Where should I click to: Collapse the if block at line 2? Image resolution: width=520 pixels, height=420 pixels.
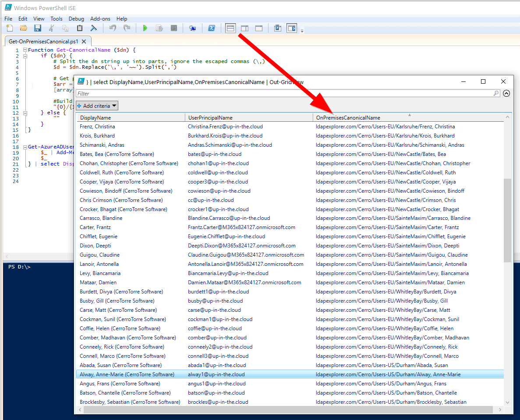point(25,56)
